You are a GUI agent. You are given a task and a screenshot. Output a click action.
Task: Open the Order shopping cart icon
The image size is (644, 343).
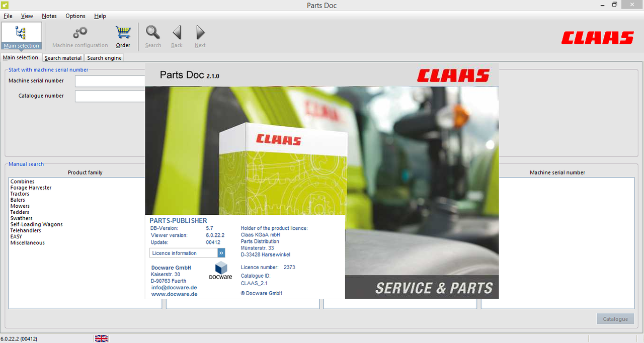pos(123,33)
